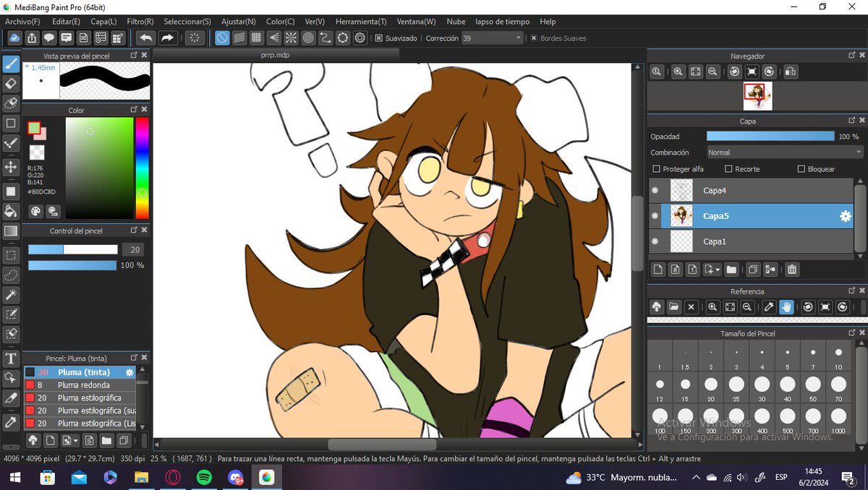Open the snap settings gear icon
Image resolution: width=868 pixels, height=490 pixels.
pyautogui.click(x=359, y=38)
